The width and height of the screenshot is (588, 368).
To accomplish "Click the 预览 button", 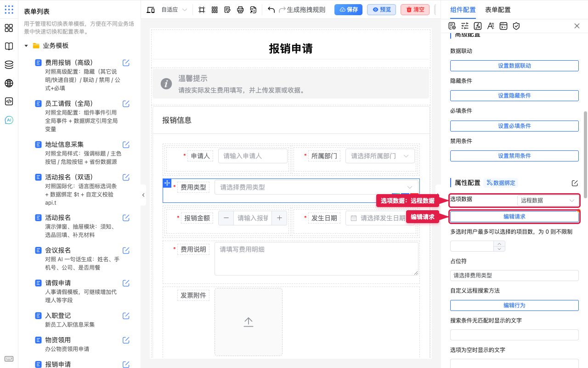I will [x=381, y=10].
